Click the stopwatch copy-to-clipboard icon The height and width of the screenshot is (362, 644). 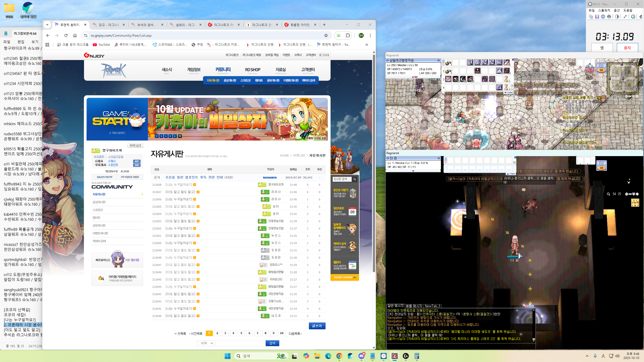coord(591,17)
